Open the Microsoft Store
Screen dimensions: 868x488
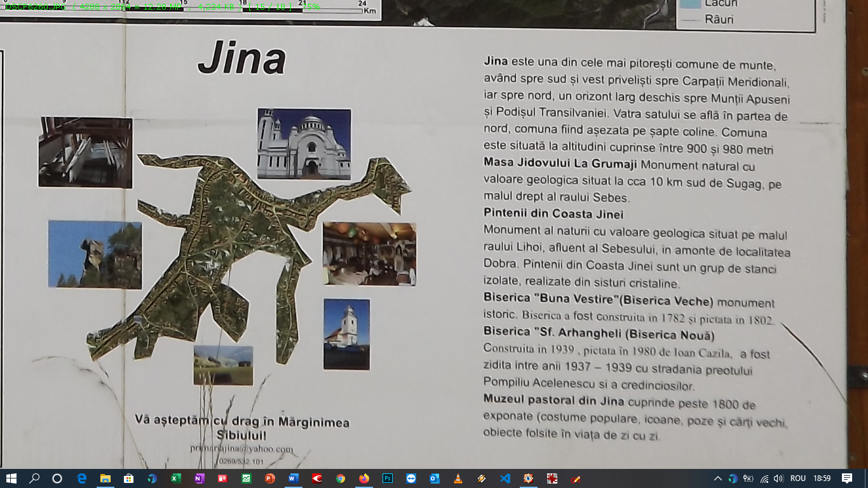(128, 478)
